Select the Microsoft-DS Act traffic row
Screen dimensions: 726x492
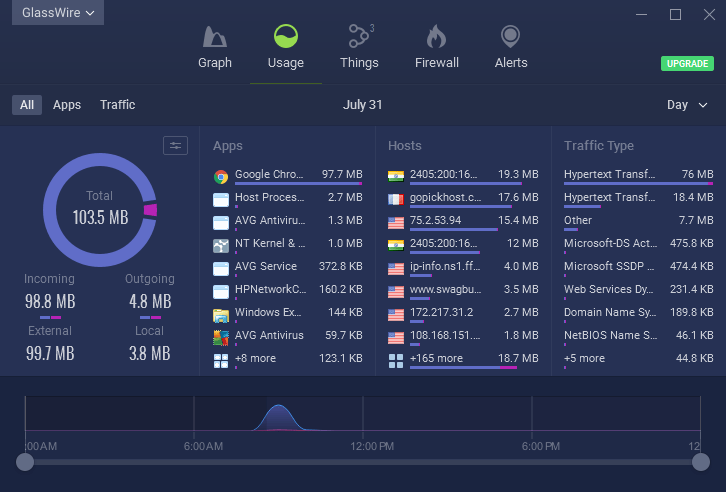click(x=638, y=244)
